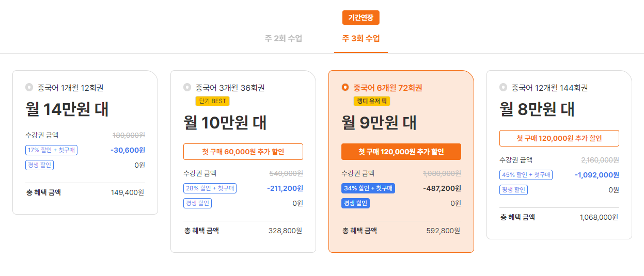
Task: Click 수강권 금액 label in 3개월 card
Action: [x=200, y=173]
